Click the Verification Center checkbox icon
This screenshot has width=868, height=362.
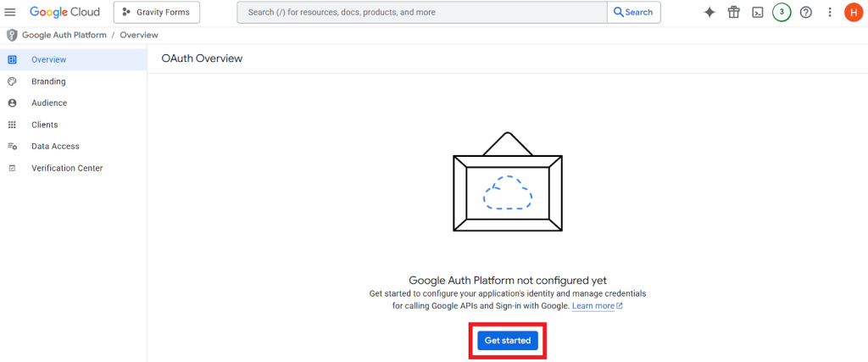point(12,168)
